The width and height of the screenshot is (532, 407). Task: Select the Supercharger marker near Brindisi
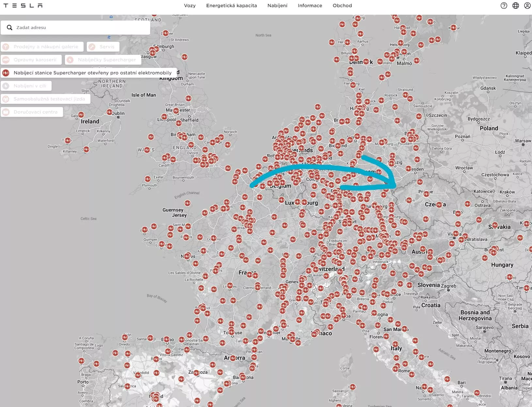pos(477,393)
